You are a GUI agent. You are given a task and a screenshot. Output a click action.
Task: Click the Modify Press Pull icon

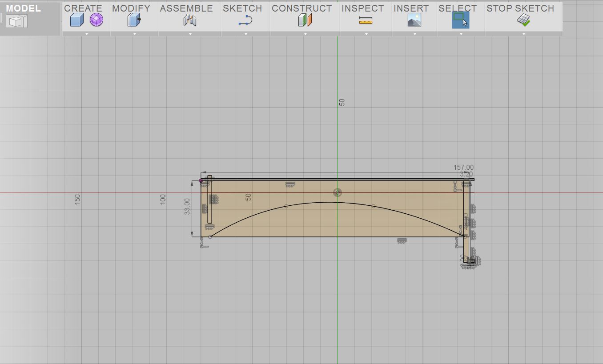pyautogui.click(x=134, y=20)
